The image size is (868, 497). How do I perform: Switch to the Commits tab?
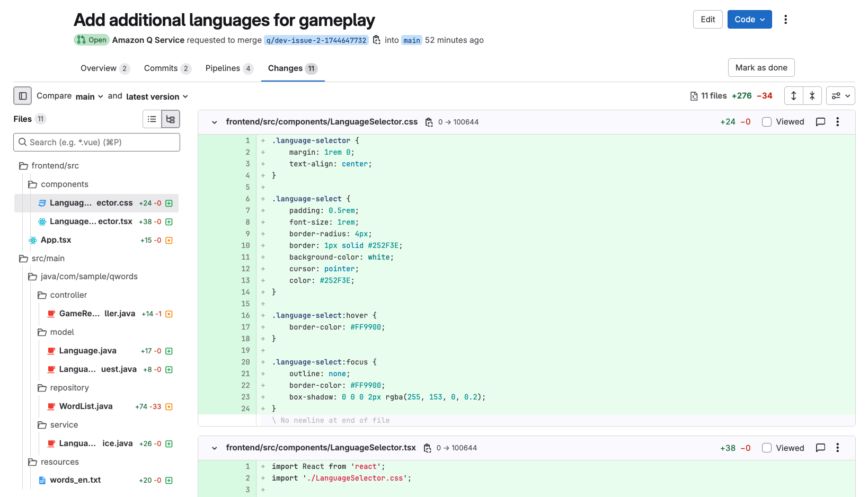tap(161, 68)
